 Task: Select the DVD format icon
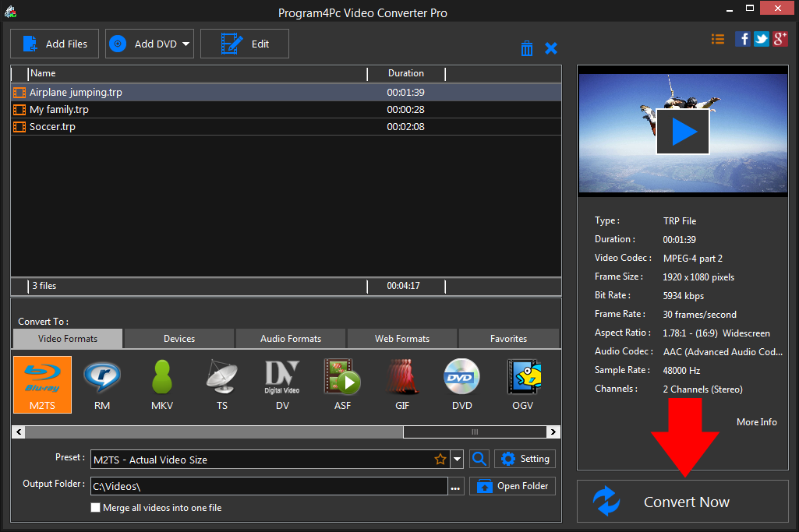click(x=462, y=384)
